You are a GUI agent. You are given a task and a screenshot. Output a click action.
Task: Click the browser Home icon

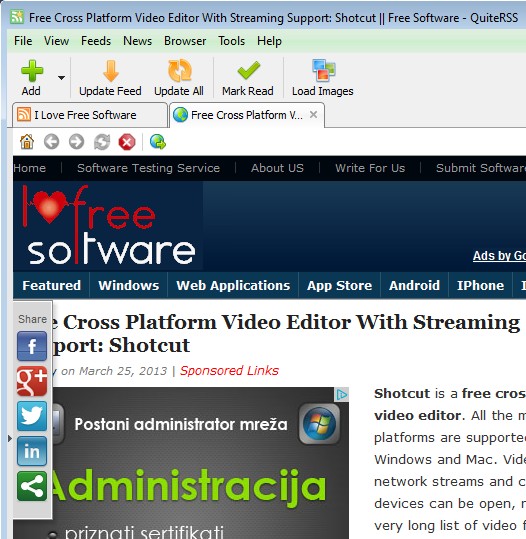(x=27, y=142)
